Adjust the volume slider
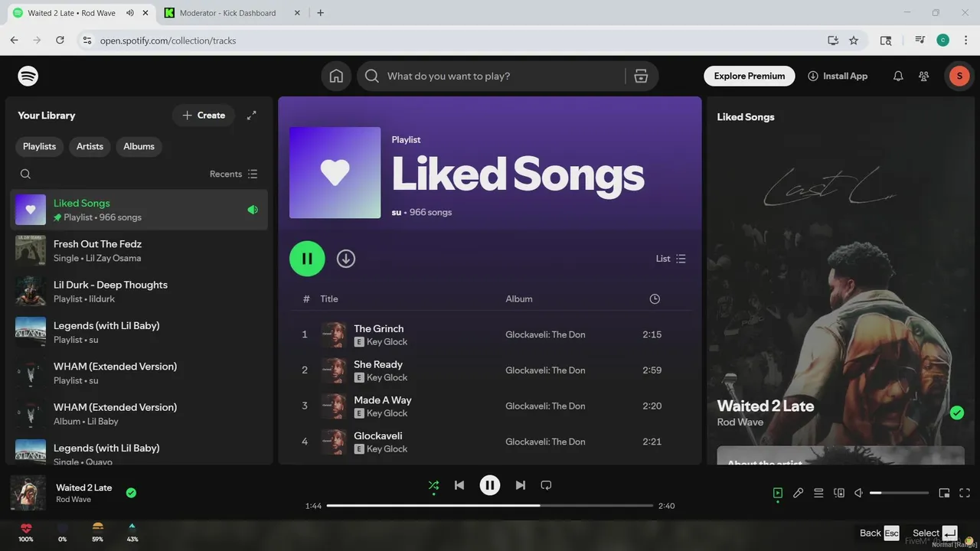 tap(900, 493)
